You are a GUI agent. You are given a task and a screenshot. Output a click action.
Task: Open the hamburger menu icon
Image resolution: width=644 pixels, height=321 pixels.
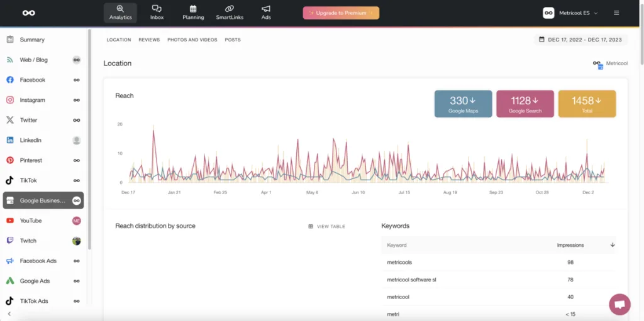(x=616, y=13)
